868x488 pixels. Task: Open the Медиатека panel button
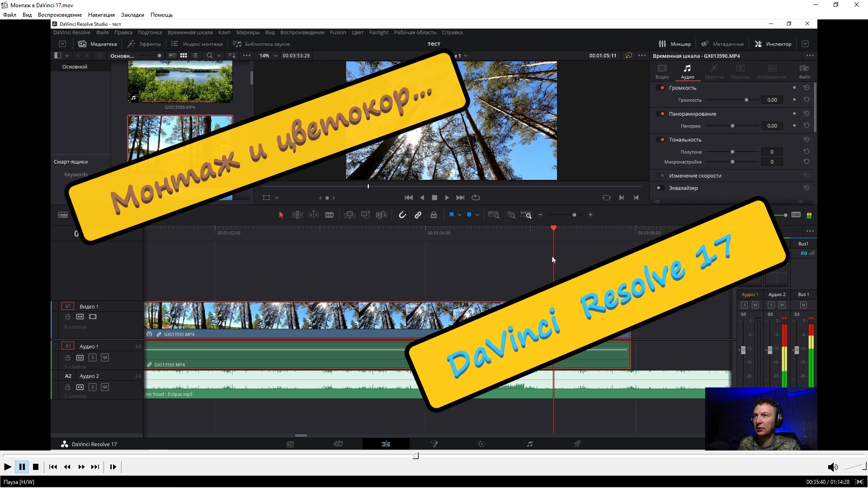coord(98,44)
